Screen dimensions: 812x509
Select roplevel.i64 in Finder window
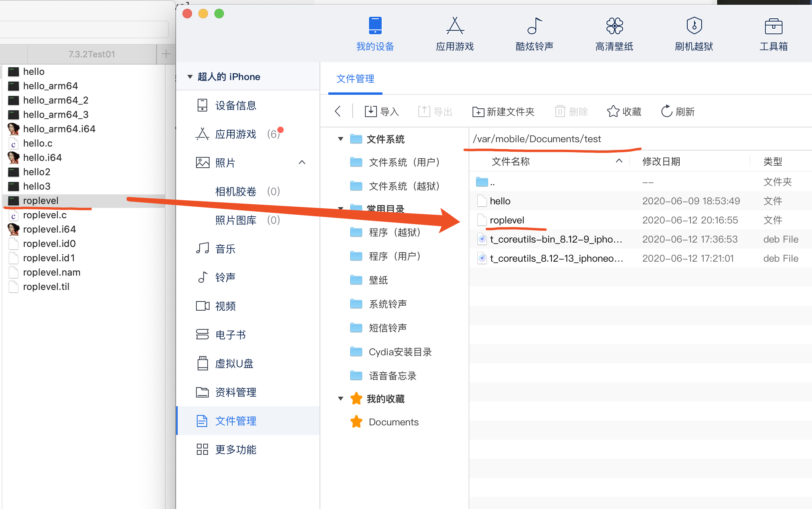[84, 229]
